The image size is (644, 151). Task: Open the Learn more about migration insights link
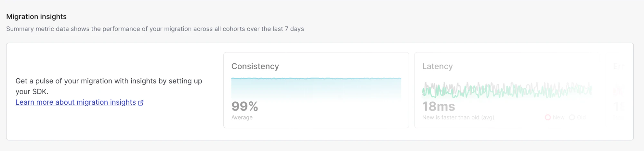coord(76,102)
